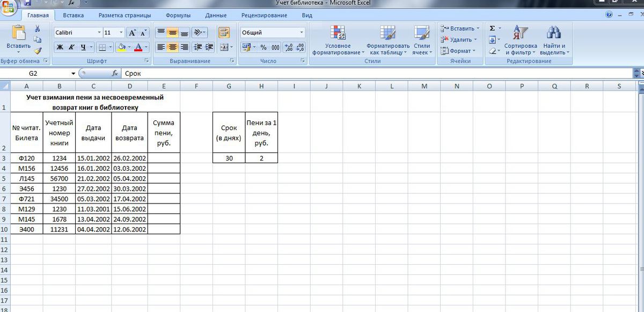Screen dimensions: 644x312
Task: Open the Calibri font name dropdown
Action: click(98, 33)
